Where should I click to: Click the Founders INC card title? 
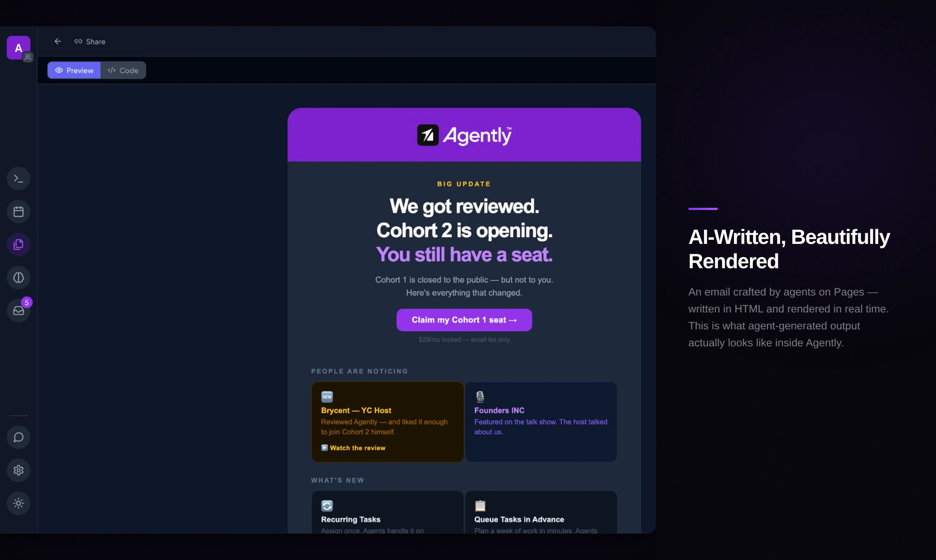pyautogui.click(x=499, y=410)
